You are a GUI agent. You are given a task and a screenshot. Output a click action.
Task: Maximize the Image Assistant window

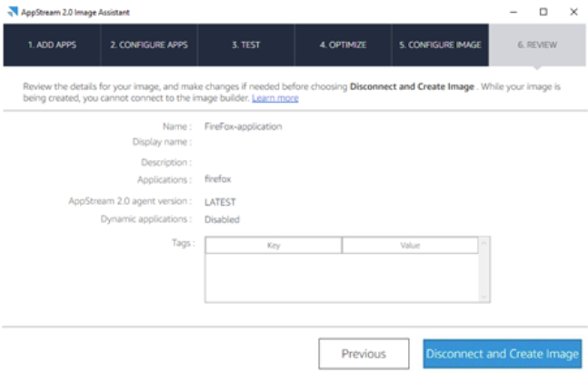[543, 12]
